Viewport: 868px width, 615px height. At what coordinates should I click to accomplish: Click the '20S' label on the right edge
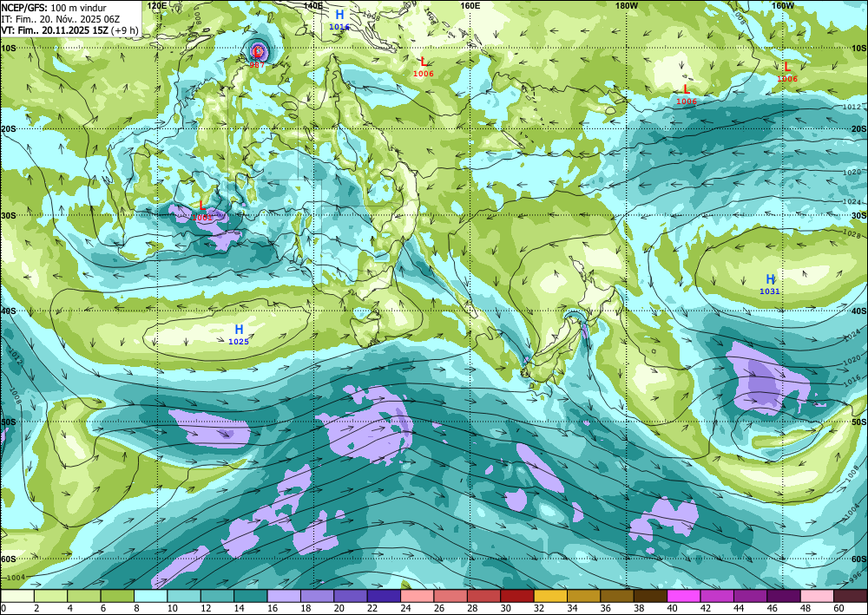[x=859, y=129]
